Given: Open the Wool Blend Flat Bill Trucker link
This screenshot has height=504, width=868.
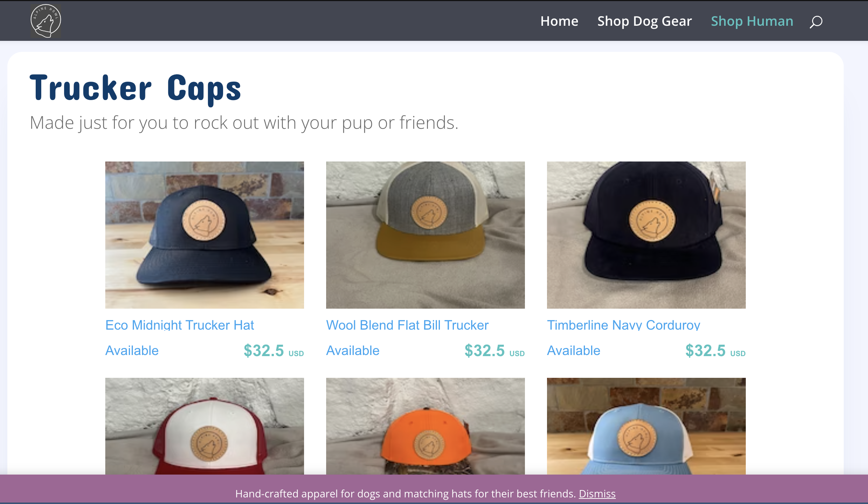Looking at the screenshot, I should (407, 325).
